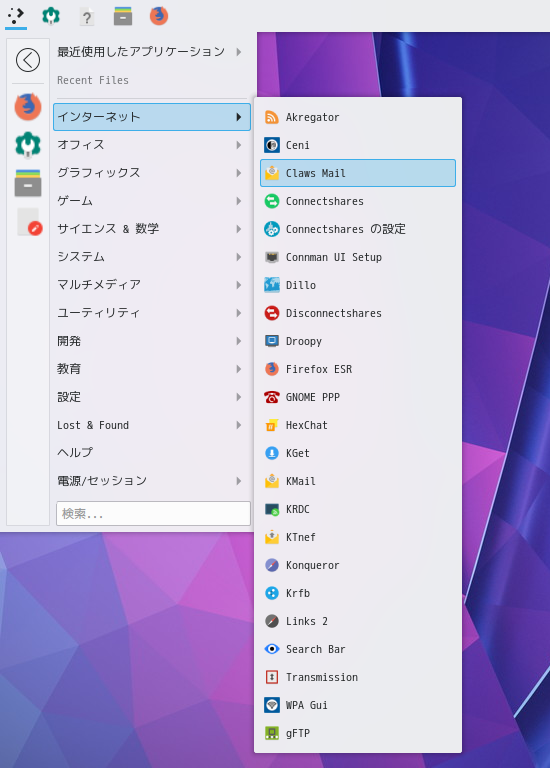
Task: Expand the グラフィックス submenu arrow
Action: (239, 173)
